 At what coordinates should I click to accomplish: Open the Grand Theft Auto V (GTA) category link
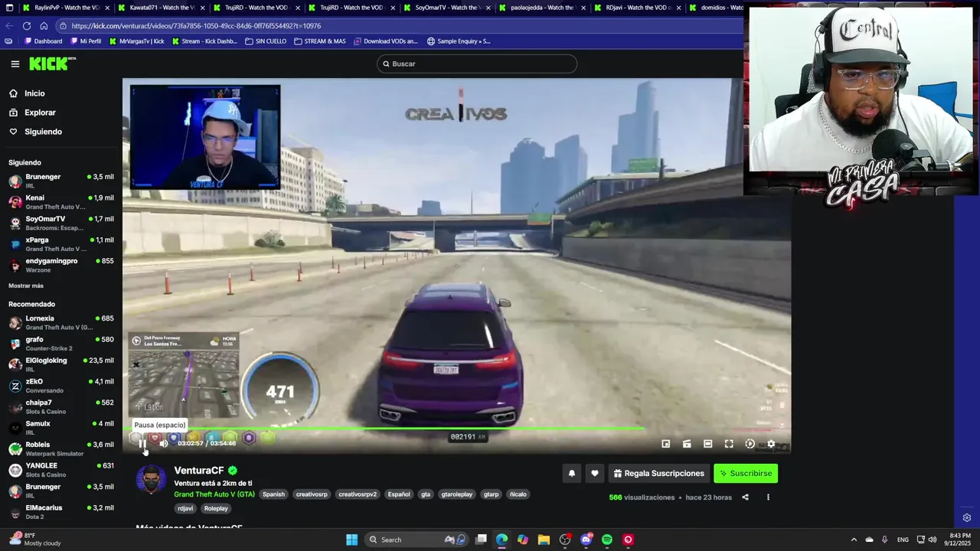(214, 494)
